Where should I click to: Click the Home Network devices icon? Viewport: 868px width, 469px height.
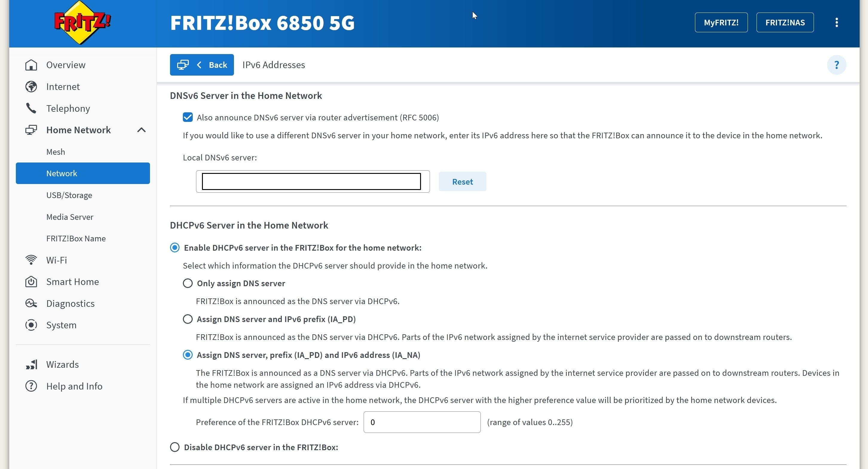tap(31, 130)
